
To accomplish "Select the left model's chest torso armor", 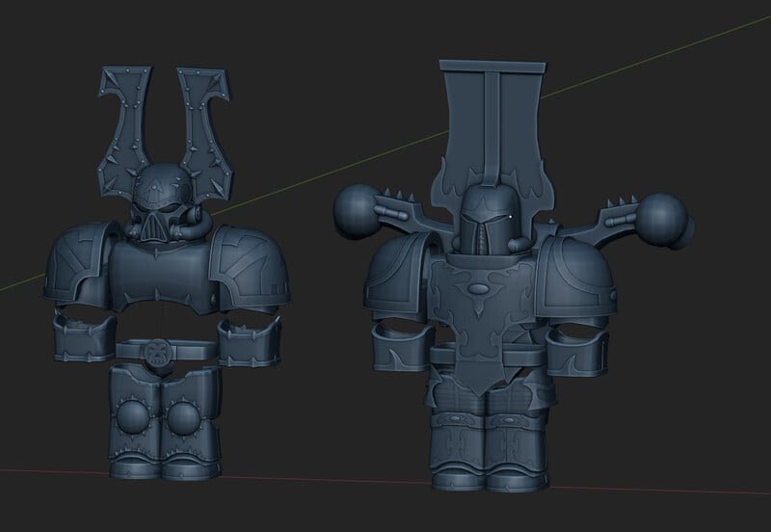I will pyautogui.click(x=161, y=278).
